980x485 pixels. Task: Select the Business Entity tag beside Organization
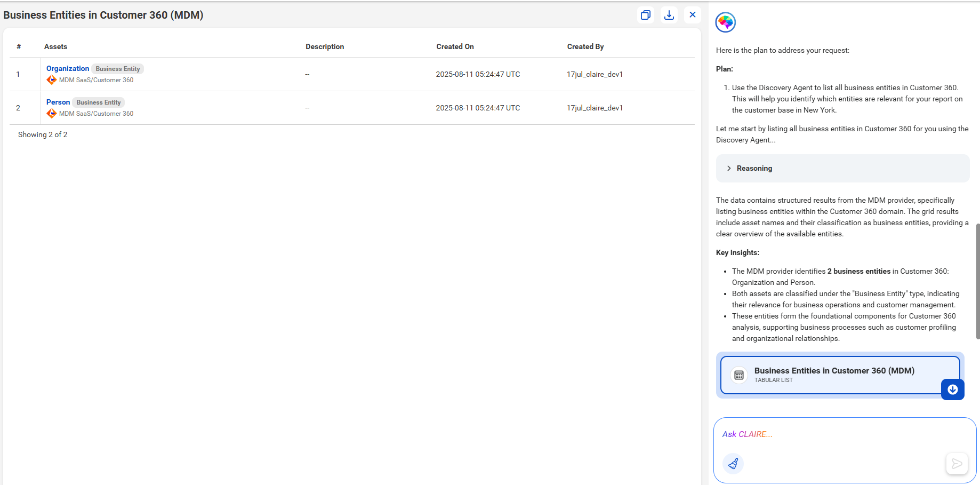point(118,69)
